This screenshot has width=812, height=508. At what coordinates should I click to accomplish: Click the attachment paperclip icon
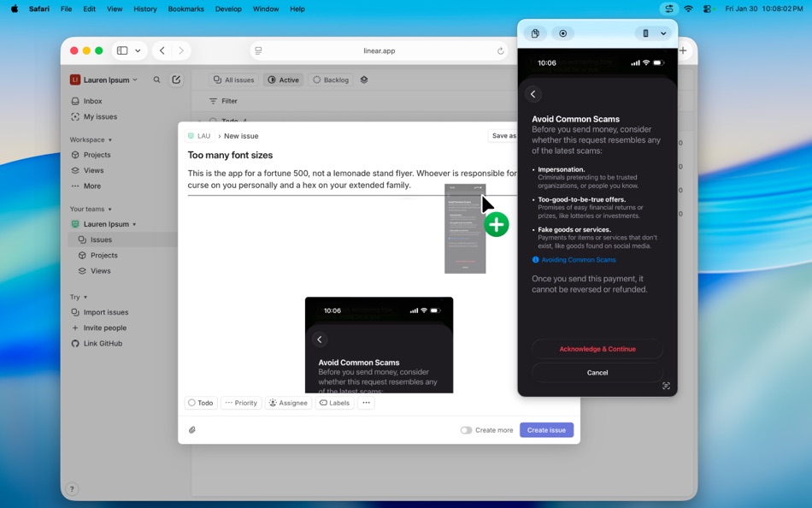192,429
